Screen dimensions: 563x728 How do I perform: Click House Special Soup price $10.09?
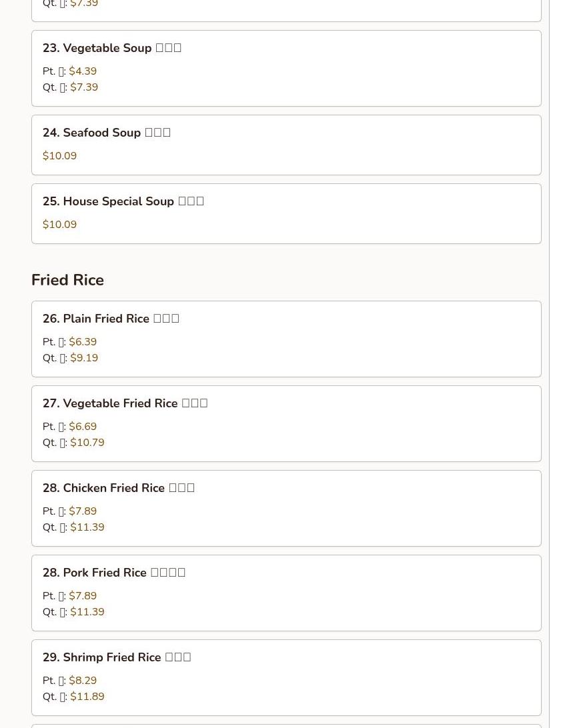point(59,224)
